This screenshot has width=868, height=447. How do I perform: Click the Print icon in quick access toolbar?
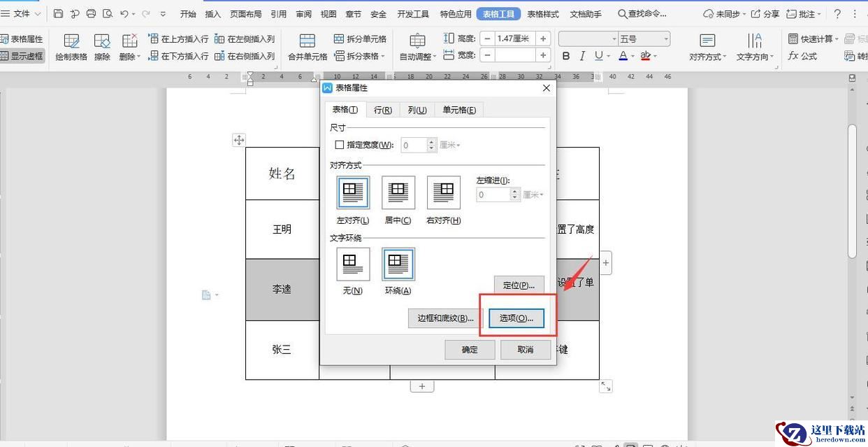tap(92, 14)
